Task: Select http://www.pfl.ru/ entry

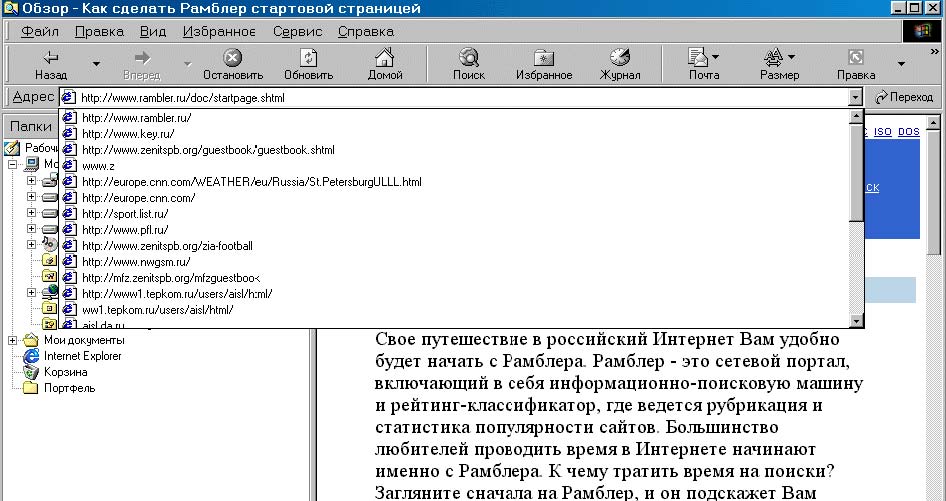Action: coord(455,230)
